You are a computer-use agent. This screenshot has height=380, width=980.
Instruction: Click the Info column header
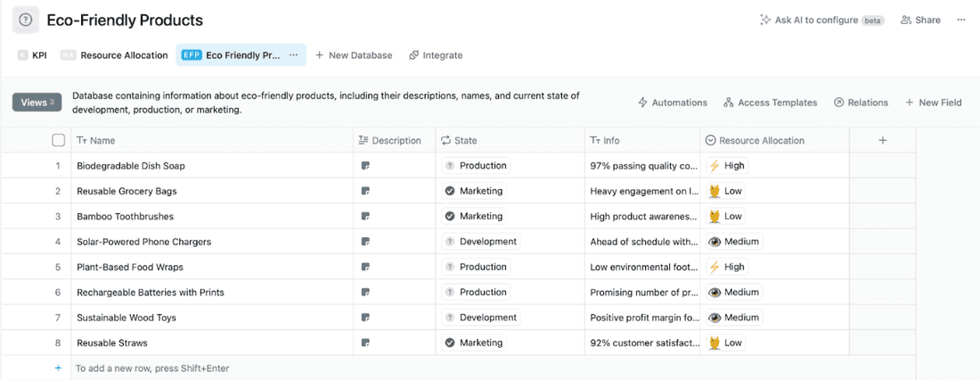coord(642,140)
